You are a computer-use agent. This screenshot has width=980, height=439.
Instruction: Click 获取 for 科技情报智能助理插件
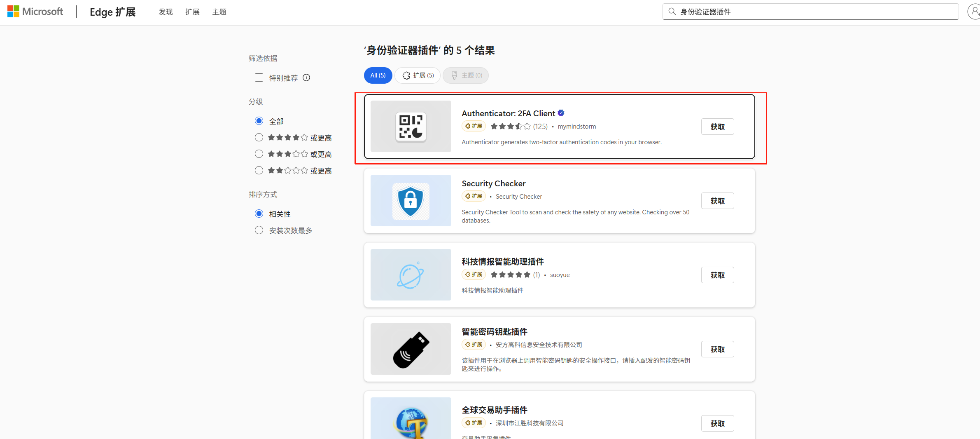pos(718,275)
